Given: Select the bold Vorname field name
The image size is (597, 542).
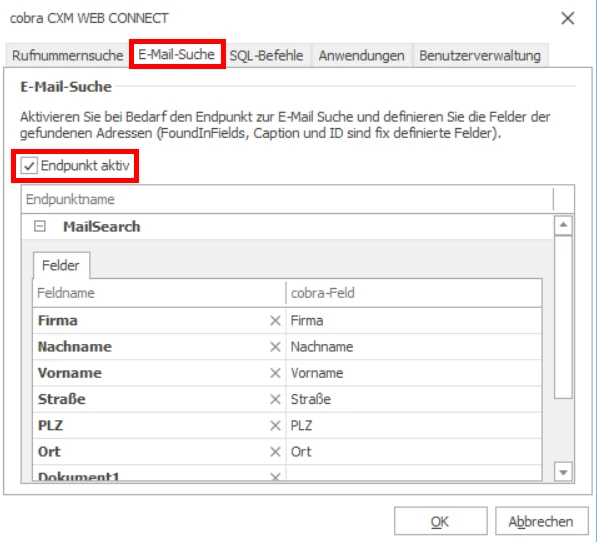Looking at the screenshot, I should [70, 373].
